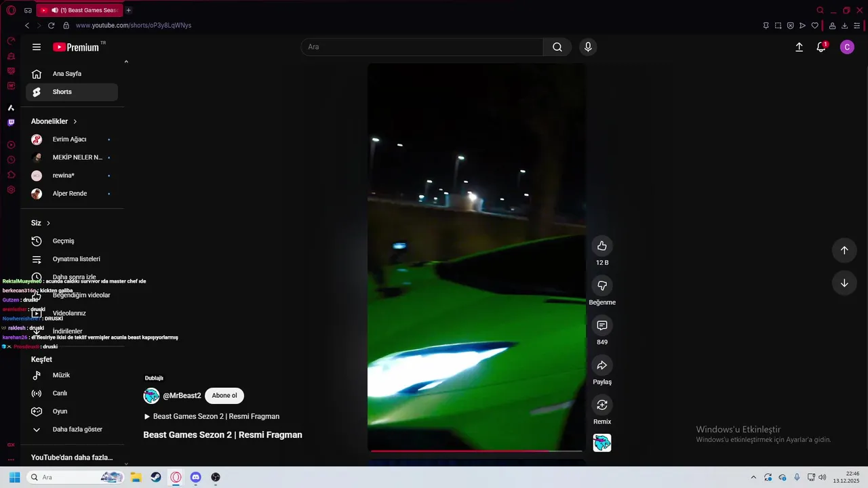Open the Opera menu logo

pos(11,10)
